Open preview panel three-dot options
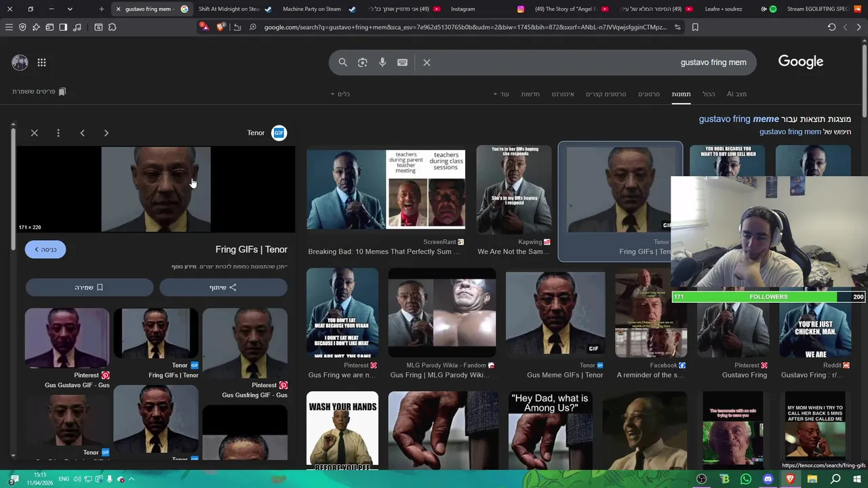 pyautogui.click(x=58, y=133)
